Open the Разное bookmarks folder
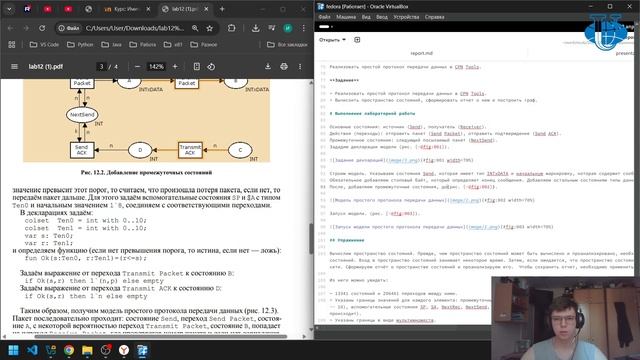 tap(204, 44)
